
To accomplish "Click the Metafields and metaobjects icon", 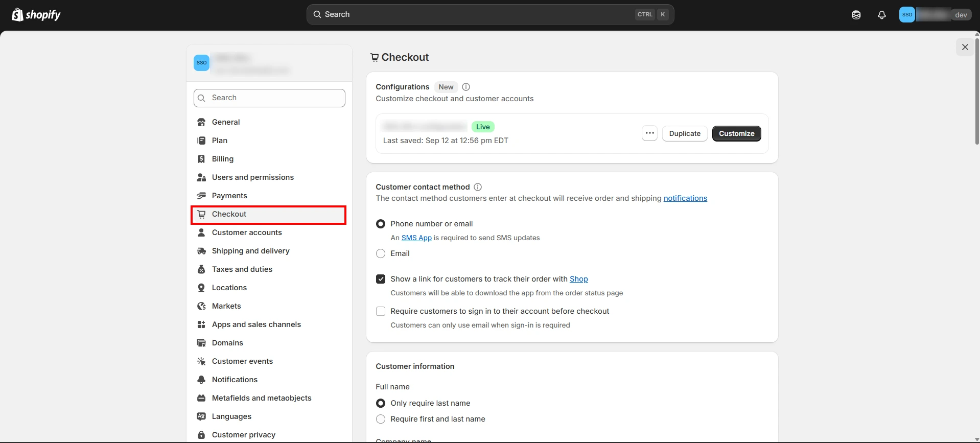I will pos(201,398).
